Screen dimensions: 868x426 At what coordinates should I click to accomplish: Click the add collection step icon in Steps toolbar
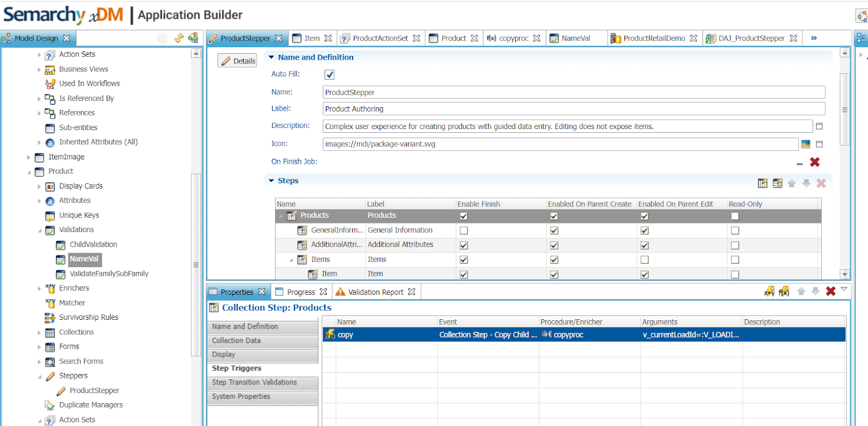(x=763, y=183)
